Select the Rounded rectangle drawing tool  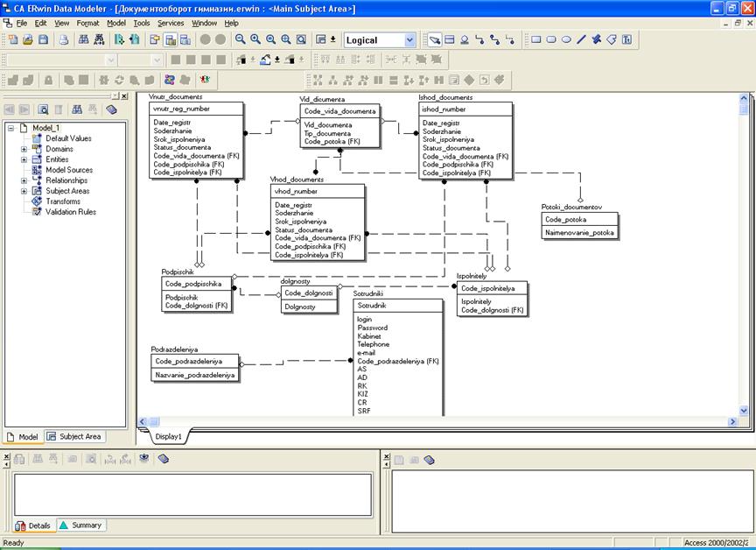click(x=551, y=40)
